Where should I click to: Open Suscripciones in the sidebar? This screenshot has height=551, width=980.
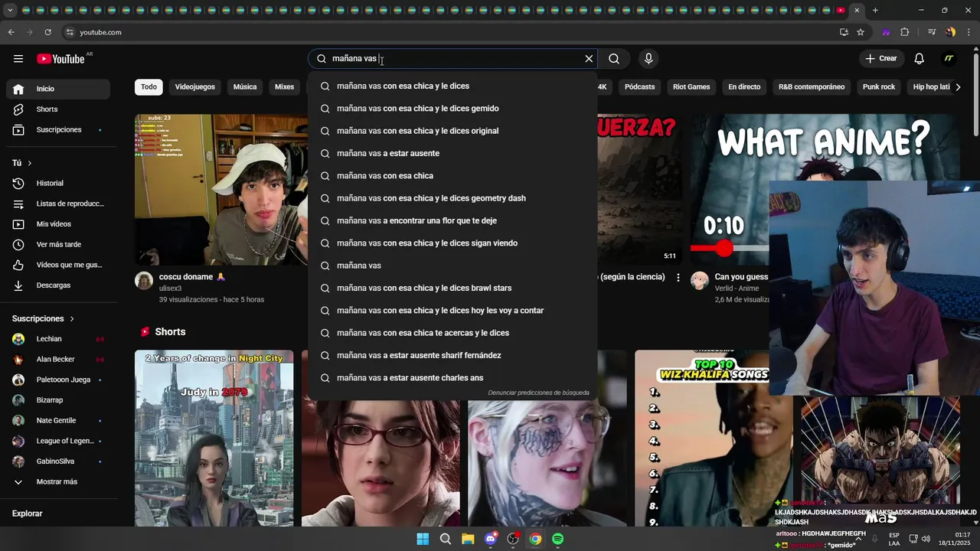(x=58, y=130)
